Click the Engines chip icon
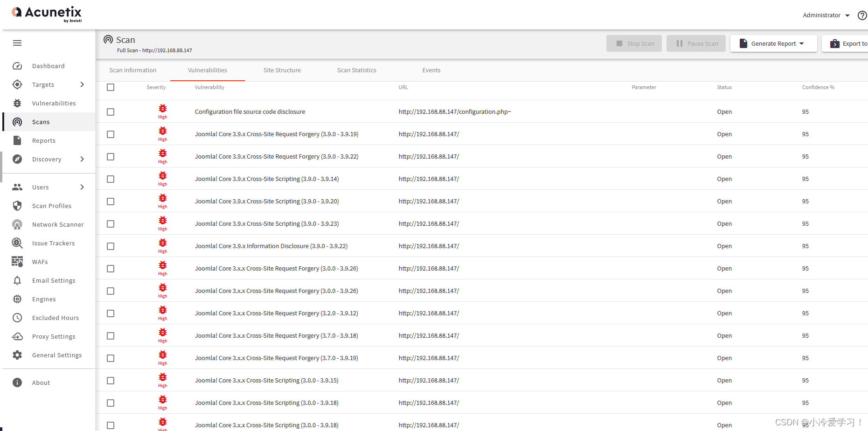The width and height of the screenshot is (868, 431). point(17,299)
